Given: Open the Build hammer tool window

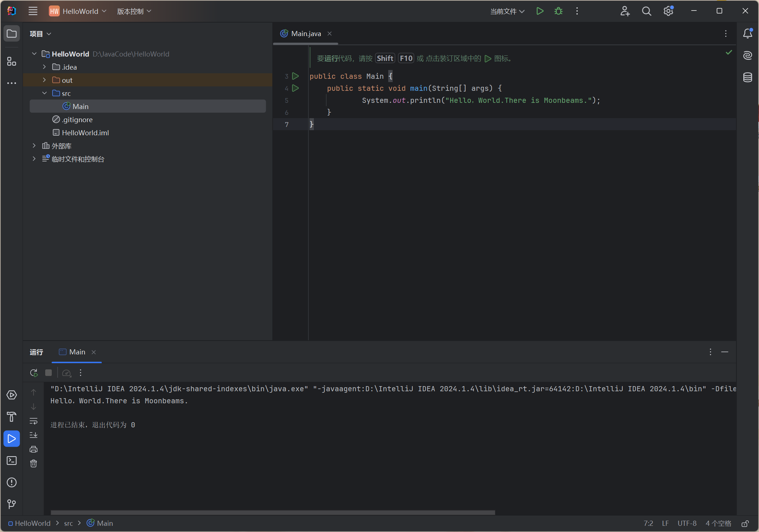Looking at the screenshot, I should (12, 417).
